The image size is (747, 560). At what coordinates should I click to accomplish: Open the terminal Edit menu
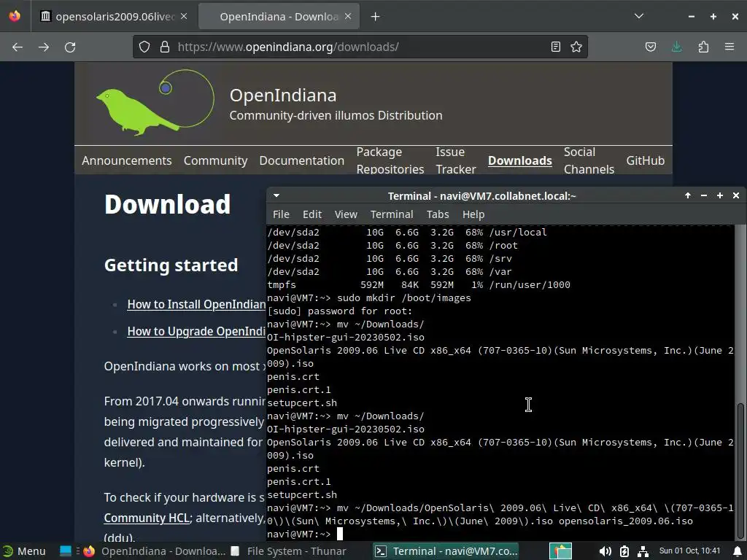click(x=312, y=214)
